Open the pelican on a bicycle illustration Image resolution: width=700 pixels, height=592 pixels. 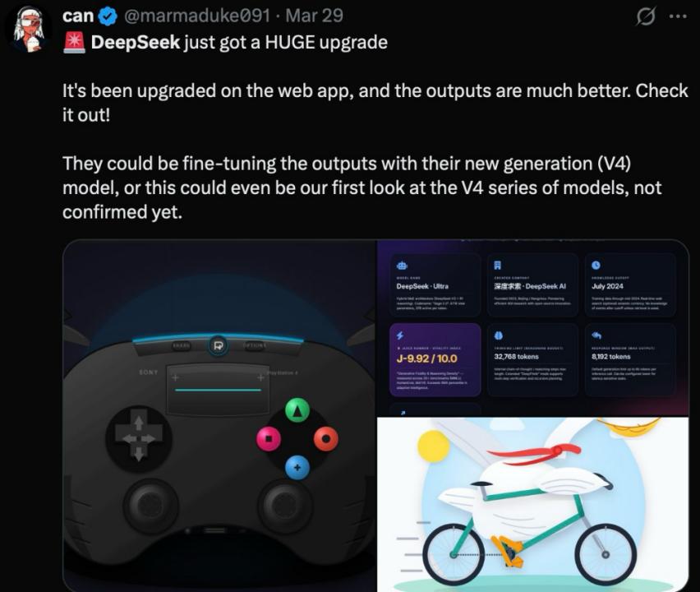pos(533,504)
